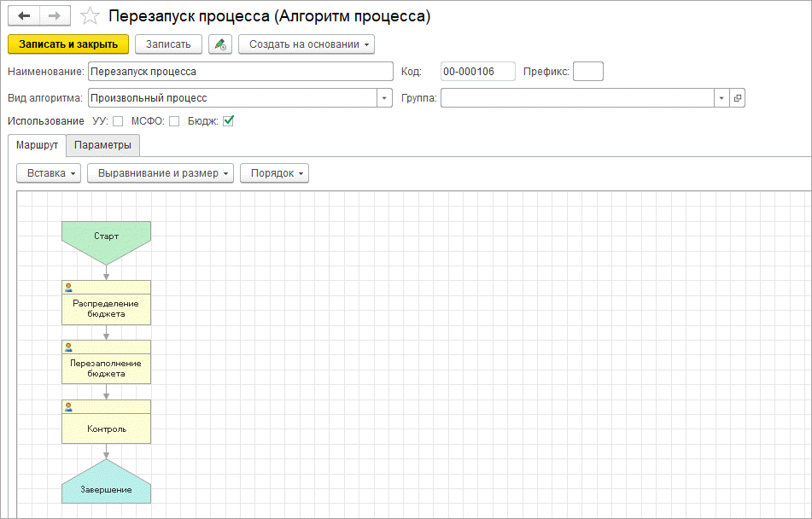The width and height of the screenshot is (812, 519).
Task: Click user icon on Контроль step
Action: [68, 407]
